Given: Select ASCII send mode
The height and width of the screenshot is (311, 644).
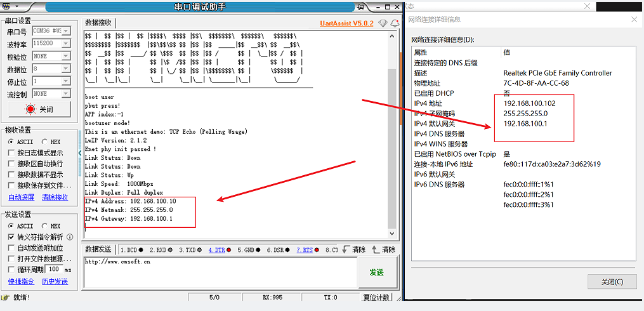Looking at the screenshot, I should click(21, 227).
